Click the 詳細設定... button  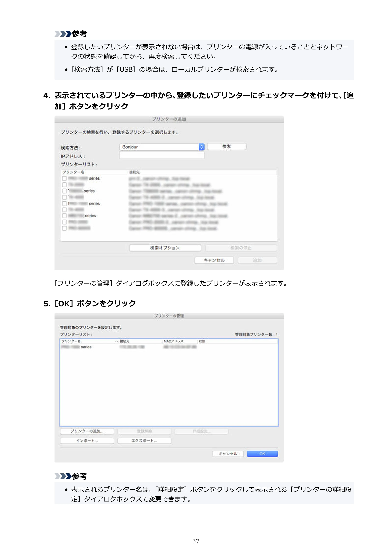(x=202, y=431)
